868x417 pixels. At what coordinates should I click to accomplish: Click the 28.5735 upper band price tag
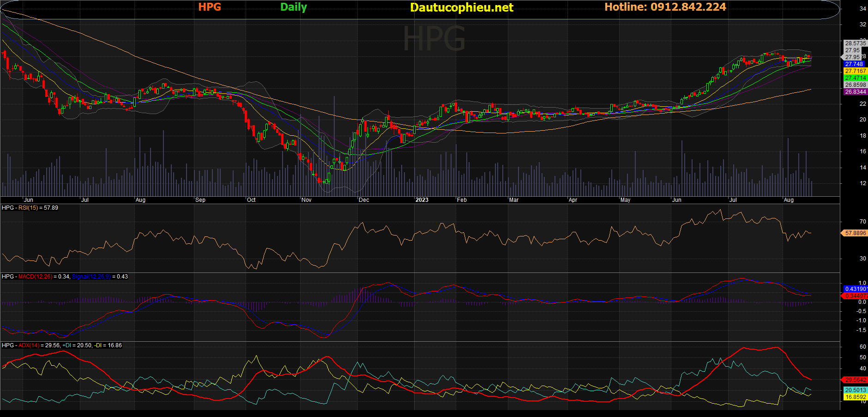click(855, 43)
